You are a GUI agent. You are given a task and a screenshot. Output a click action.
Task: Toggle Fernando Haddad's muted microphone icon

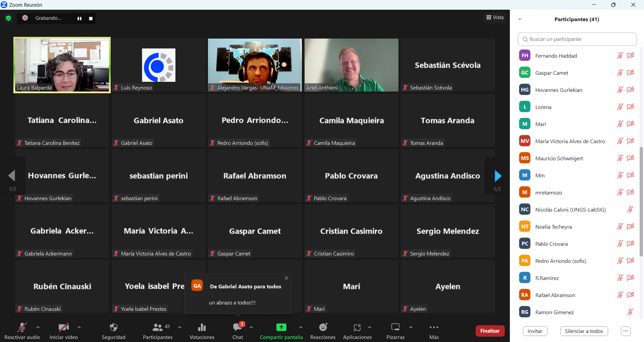coord(620,56)
